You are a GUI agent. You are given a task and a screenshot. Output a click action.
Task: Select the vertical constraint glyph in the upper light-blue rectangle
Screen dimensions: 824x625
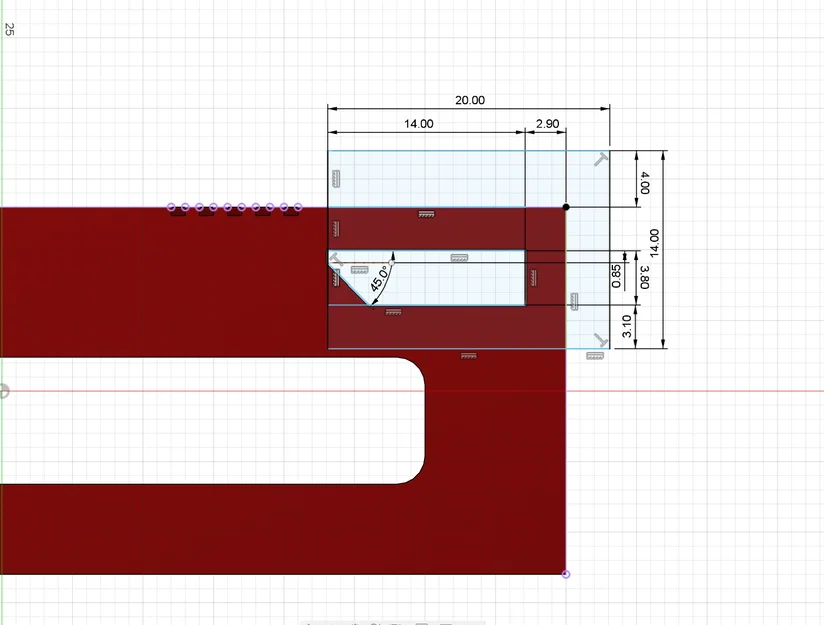coord(336,179)
